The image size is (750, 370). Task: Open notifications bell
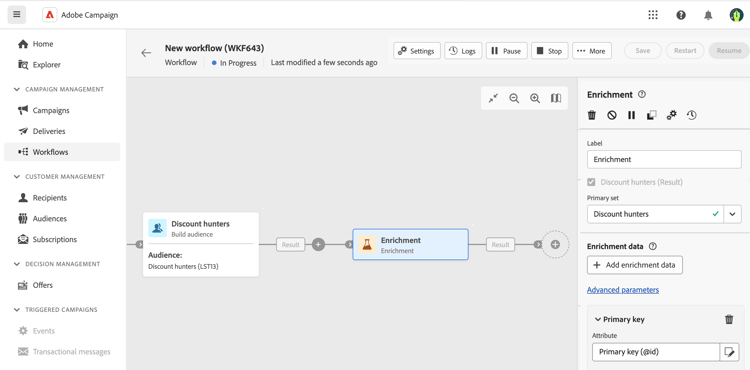coord(708,15)
